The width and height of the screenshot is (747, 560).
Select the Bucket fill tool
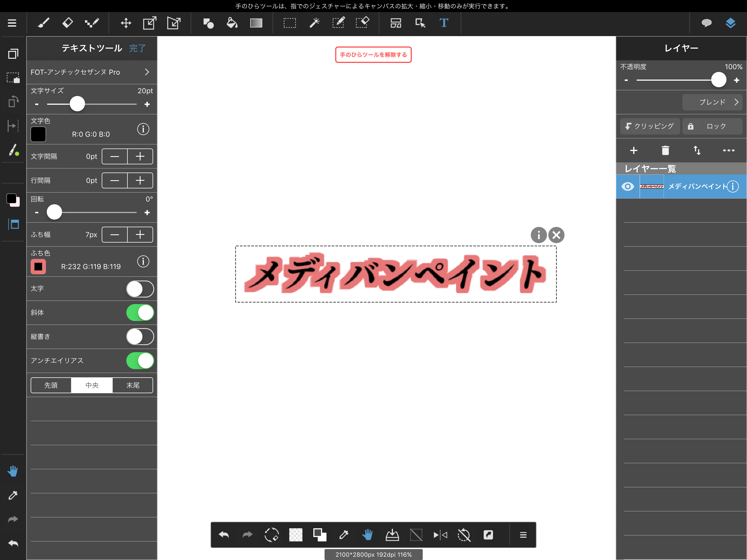[x=232, y=23]
